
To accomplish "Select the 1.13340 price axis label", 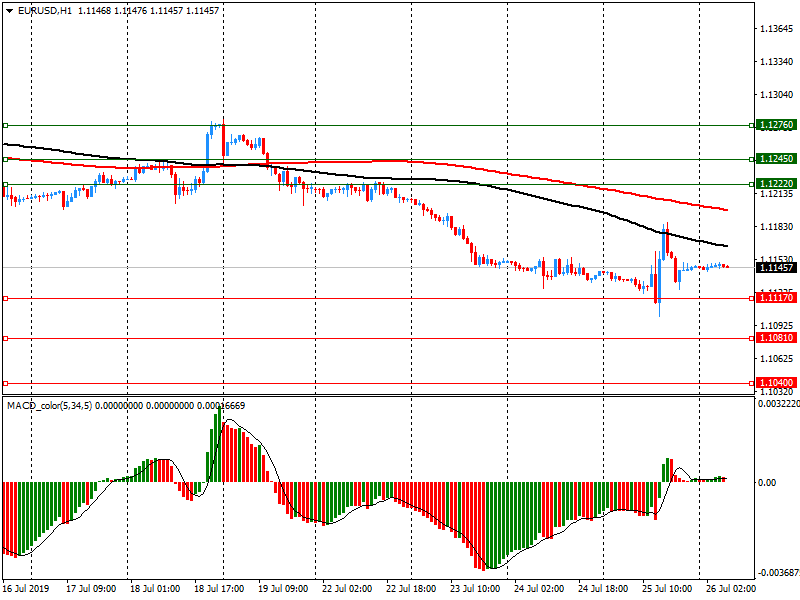I will [777, 62].
